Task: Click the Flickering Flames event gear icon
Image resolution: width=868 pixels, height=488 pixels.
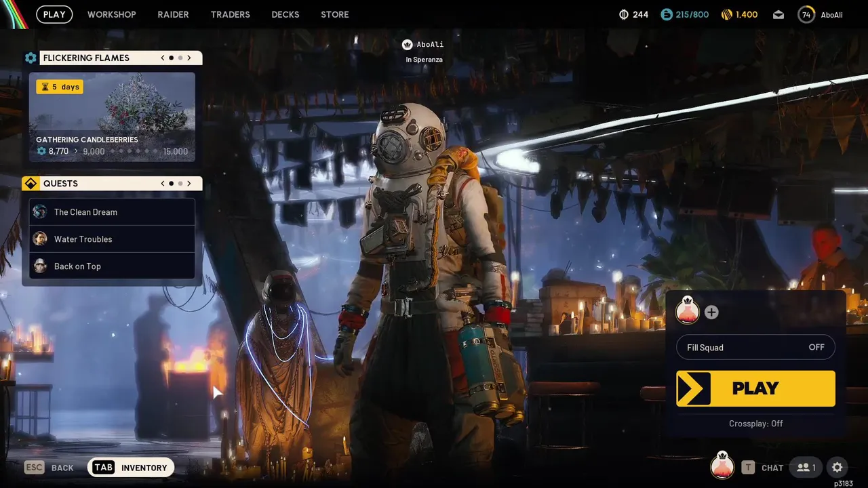Action: click(x=31, y=58)
